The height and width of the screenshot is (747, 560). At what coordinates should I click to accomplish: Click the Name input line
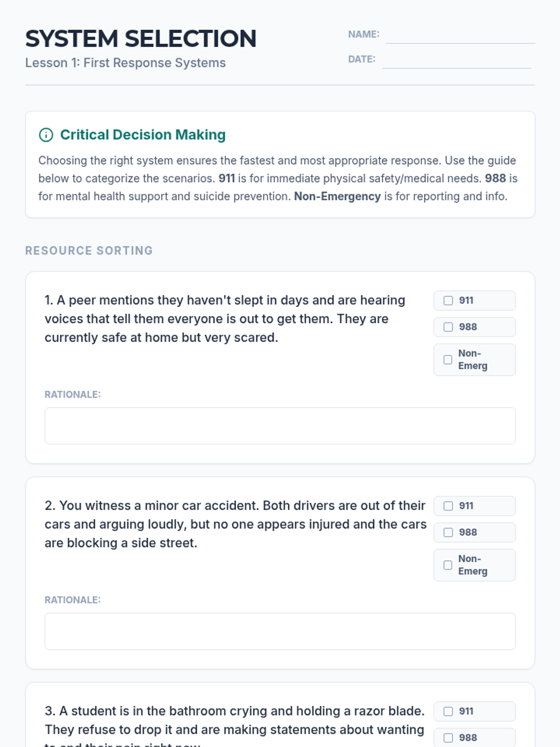[x=461, y=35]
